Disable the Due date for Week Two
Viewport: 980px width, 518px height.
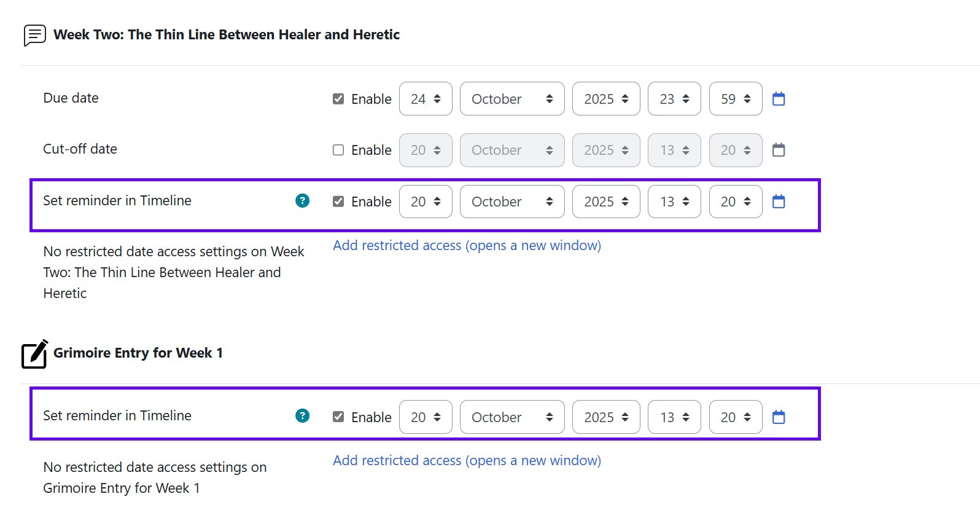(338, 98)
